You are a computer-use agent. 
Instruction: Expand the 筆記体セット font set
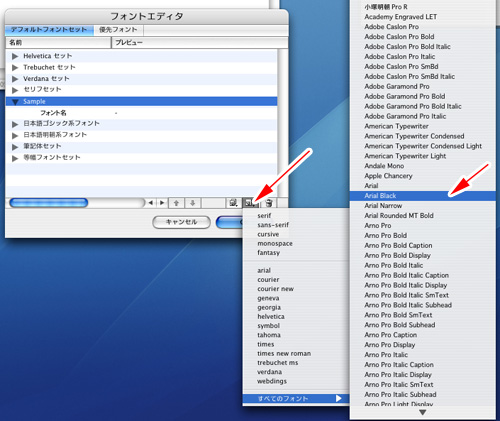pos(15,147)
